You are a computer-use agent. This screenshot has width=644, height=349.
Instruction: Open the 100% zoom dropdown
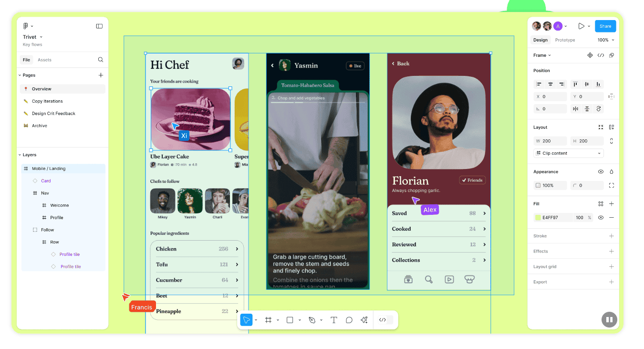pos(606,40)
